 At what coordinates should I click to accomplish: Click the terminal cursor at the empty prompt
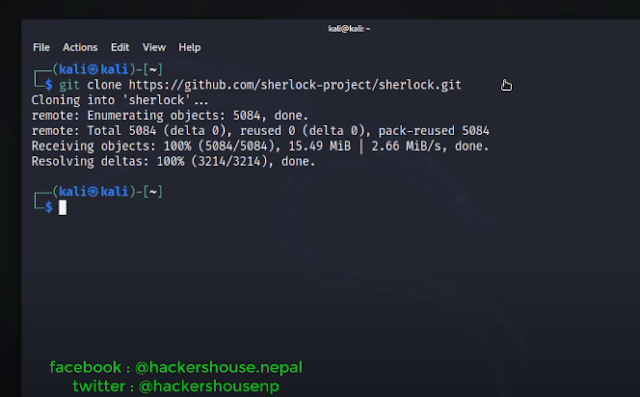[62, 208]
